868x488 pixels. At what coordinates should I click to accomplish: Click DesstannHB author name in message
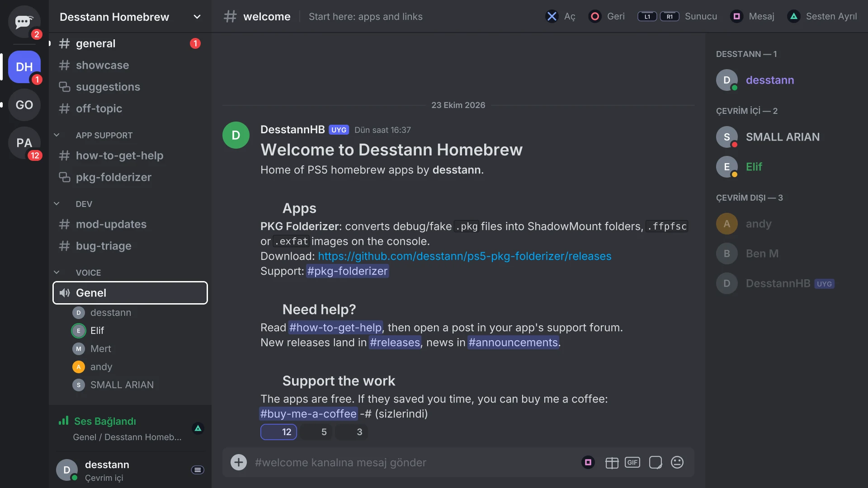click(292, 130)
